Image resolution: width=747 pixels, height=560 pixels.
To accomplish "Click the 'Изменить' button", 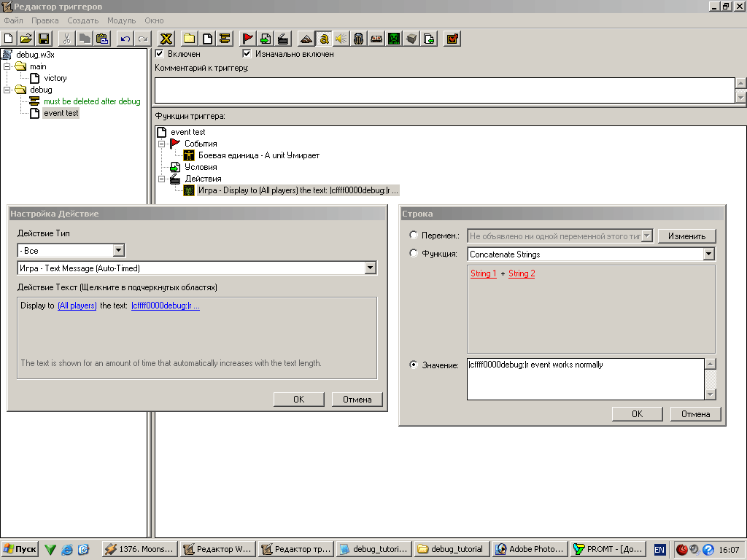I will point(686,236).
